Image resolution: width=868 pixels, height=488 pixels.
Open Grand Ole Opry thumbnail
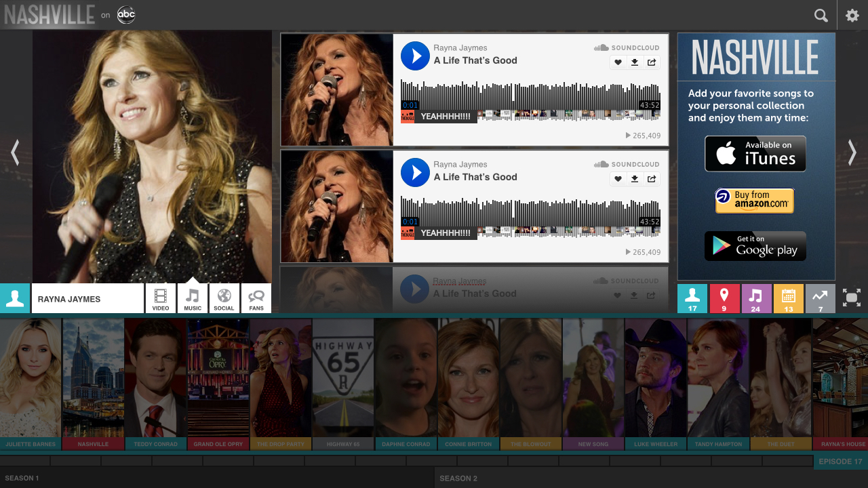pos(218,384)
